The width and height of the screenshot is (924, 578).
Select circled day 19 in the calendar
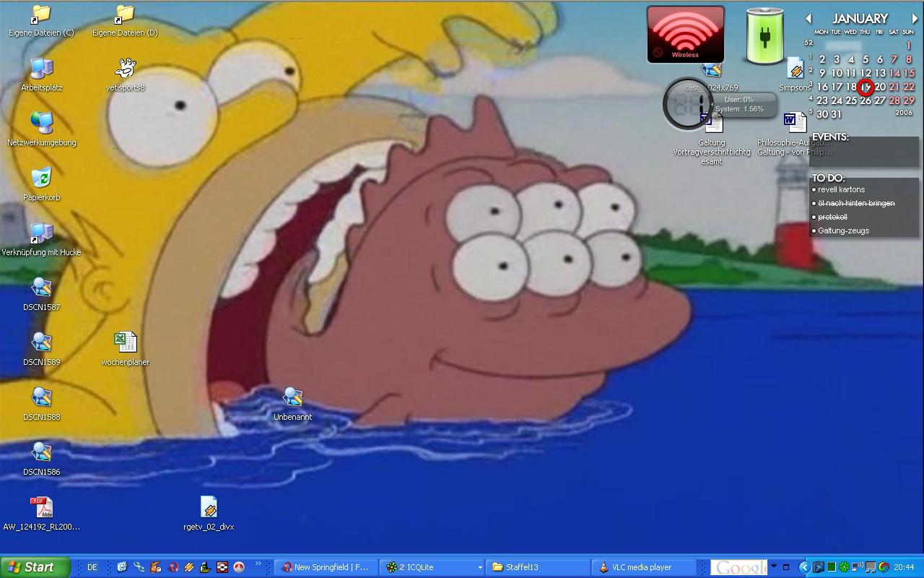865,87
